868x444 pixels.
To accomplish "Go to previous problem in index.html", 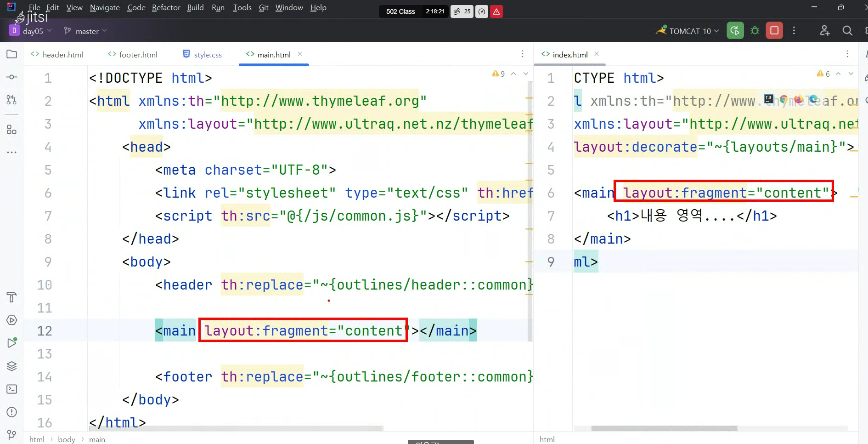I will (x=838, y=74).
